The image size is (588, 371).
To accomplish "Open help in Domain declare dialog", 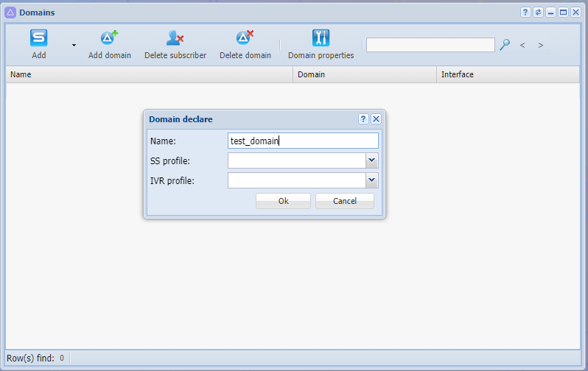I will pos(363,119).
